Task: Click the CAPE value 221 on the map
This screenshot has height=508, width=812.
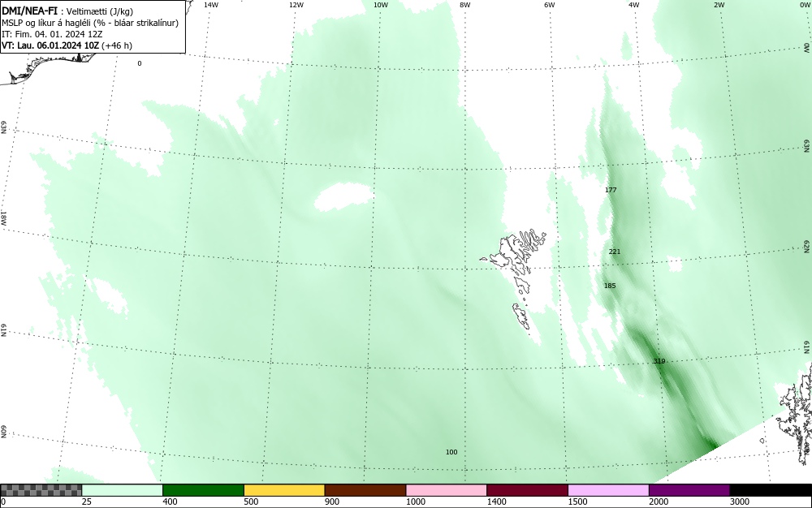Action: (614, 252)
